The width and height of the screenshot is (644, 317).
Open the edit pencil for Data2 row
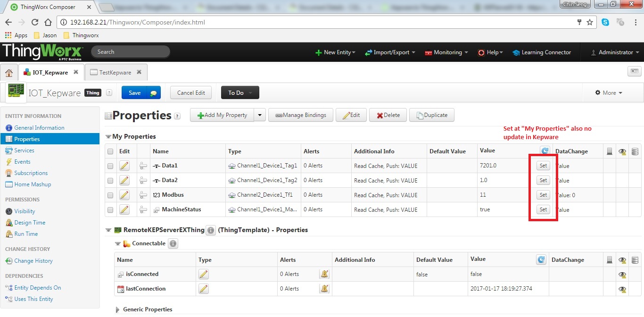[x=124, y=180]
